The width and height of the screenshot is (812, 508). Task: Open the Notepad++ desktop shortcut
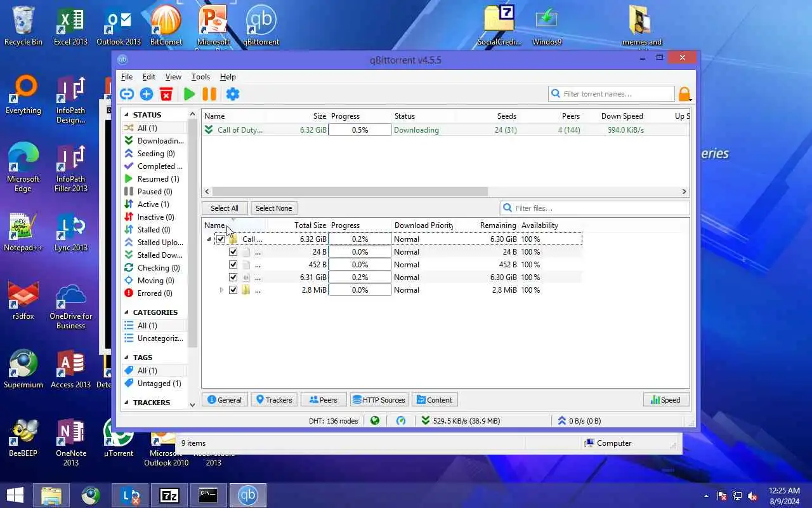pyautogui.click(x=23, y=232)
